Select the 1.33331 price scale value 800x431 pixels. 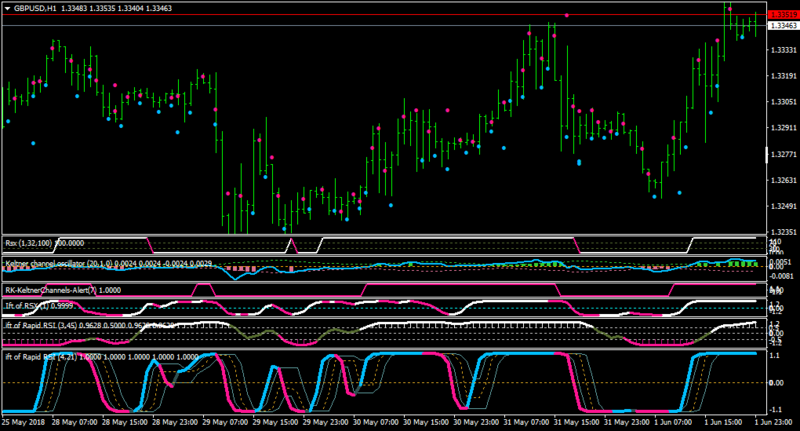tap(782, 50)
